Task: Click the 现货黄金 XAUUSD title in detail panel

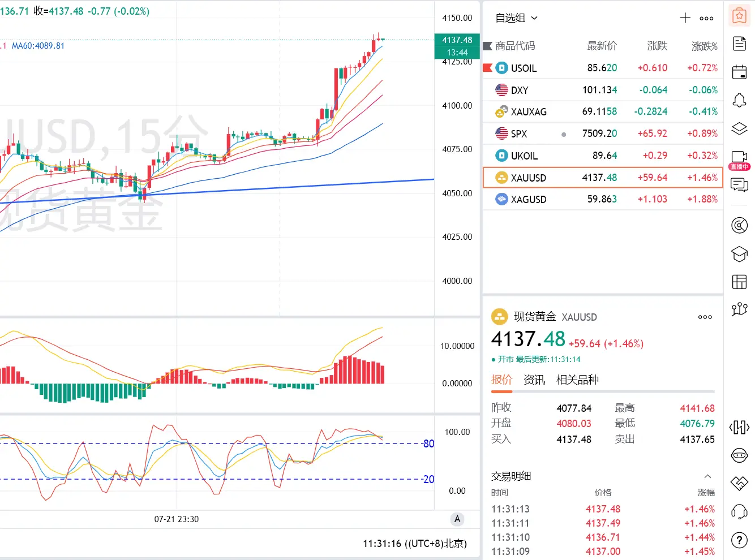Action: [x=555, y=317]
